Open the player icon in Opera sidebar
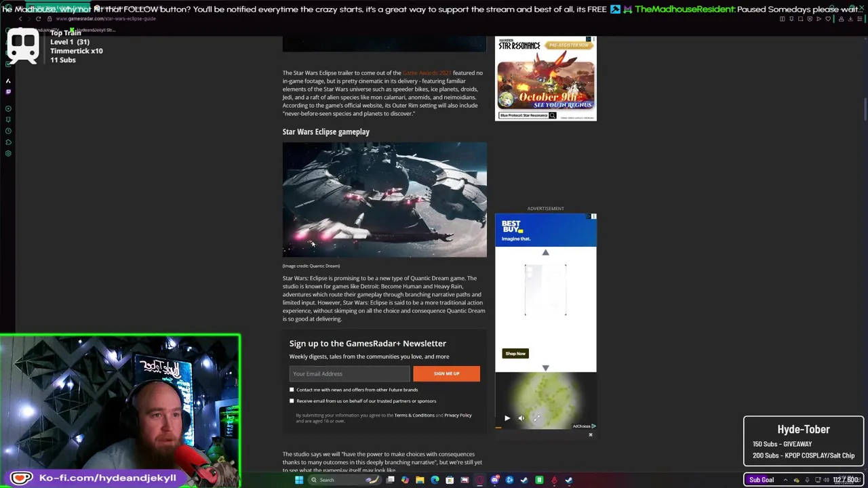Image resolution: width=868 pixels, height=488 pixels. 8,108
